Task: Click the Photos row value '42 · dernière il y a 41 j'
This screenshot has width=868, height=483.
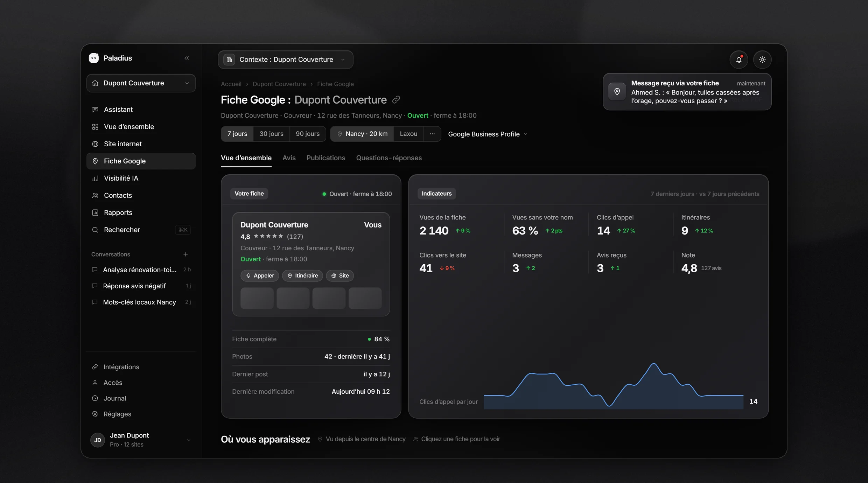Action: (x=357, y=356)
